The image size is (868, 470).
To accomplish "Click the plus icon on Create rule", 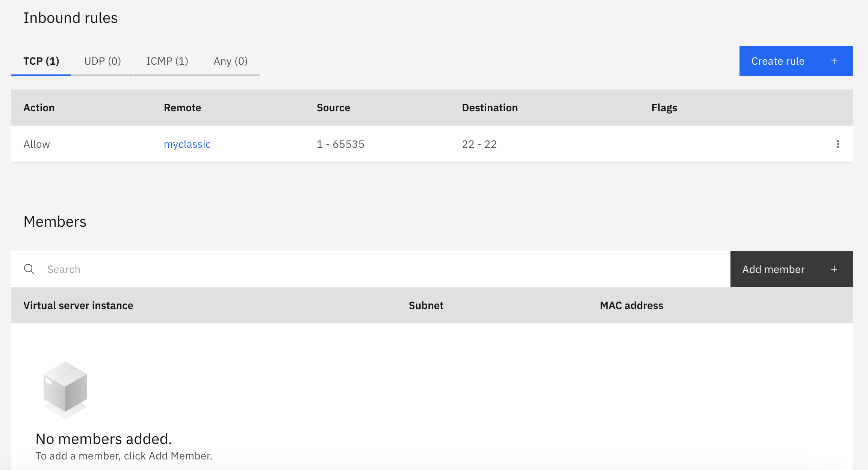I will point(834,61).
